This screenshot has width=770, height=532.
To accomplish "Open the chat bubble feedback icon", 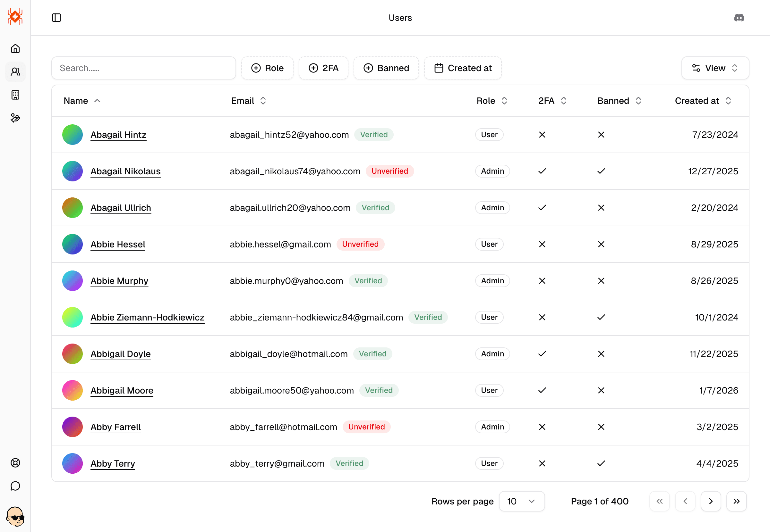I will pyautogui.click(x=15, y=486).
